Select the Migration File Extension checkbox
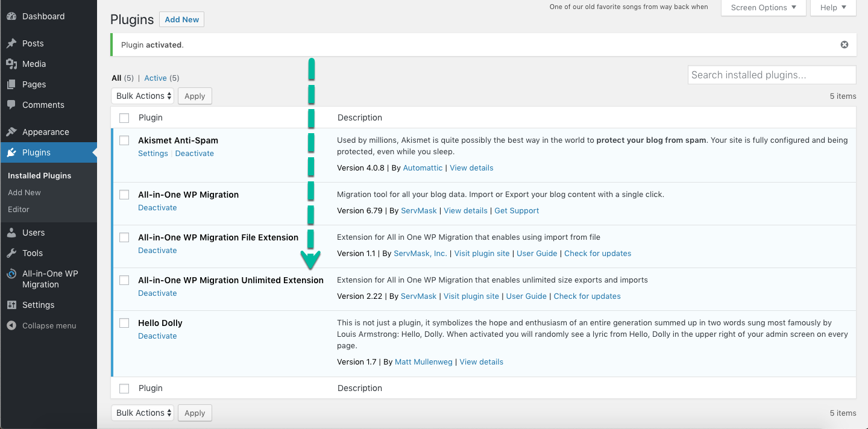Image resolution: width=868 pixels, height=429 pixels. (x=124, y=237)
